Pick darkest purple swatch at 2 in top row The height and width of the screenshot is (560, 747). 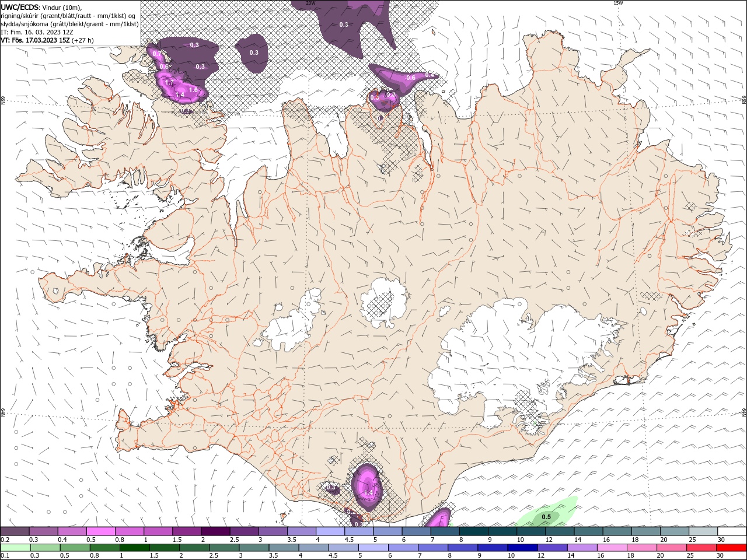[x=215, y=531]
